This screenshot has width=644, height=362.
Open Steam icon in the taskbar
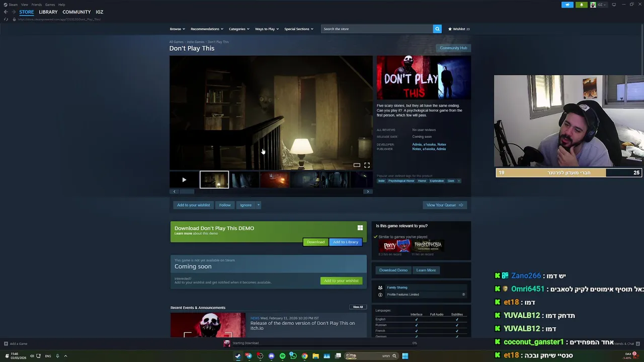(238, 356)
